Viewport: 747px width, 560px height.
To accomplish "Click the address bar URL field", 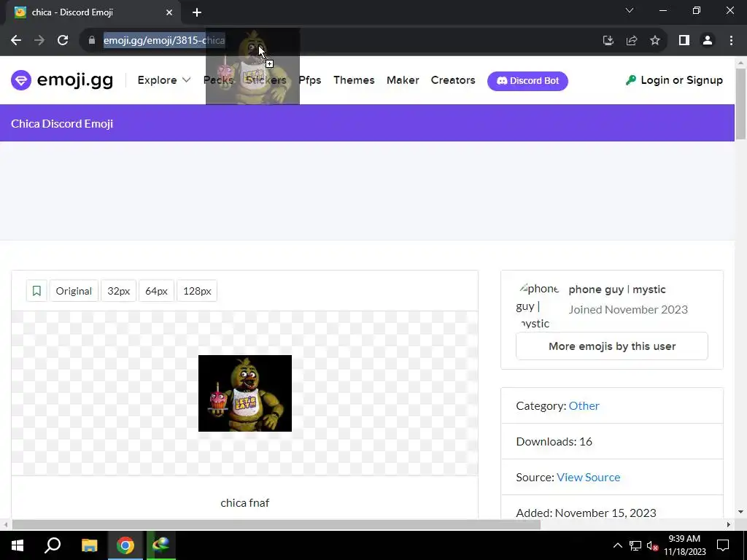I will [333, 41].
